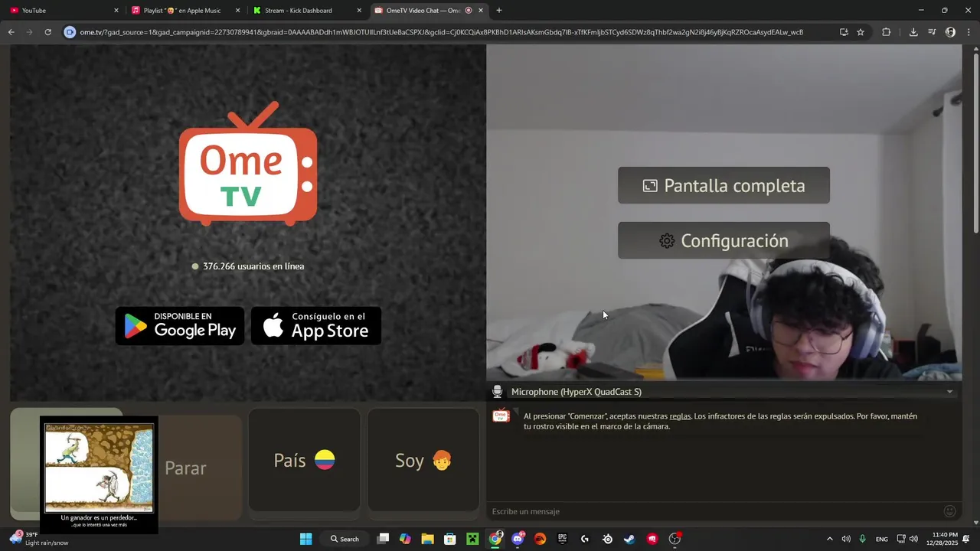
Task: Open a new browser tab
Action: [499, 10]
